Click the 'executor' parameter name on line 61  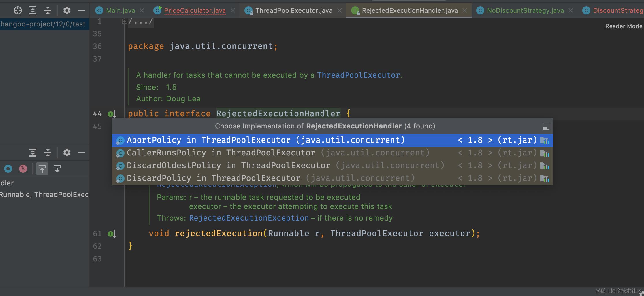click(449, 234)
